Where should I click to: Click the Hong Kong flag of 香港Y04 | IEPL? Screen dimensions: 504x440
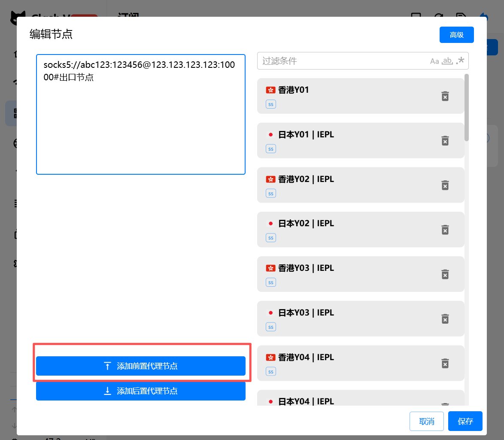[x=270, y=358]
